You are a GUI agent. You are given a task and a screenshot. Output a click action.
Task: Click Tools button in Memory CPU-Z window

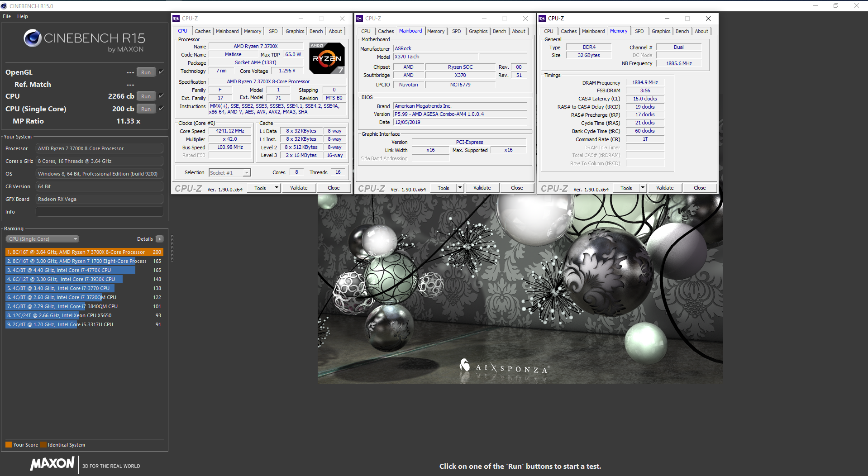point(626,188)
